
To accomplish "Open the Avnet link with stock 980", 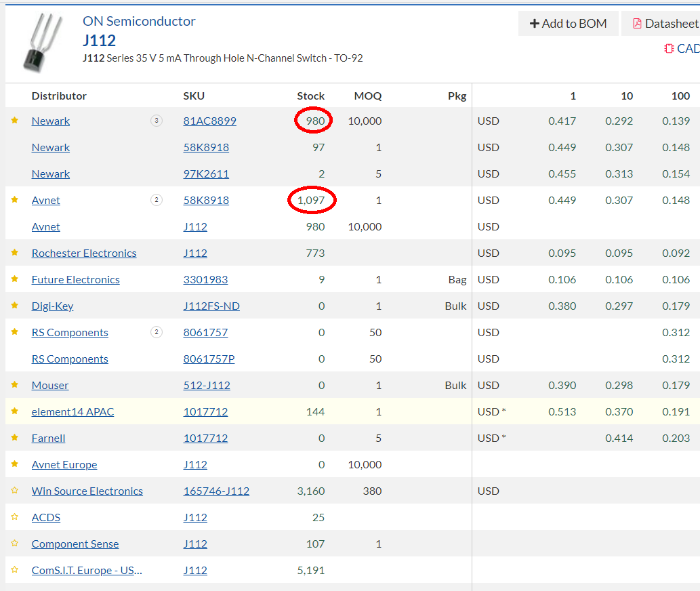I will 45,227.
